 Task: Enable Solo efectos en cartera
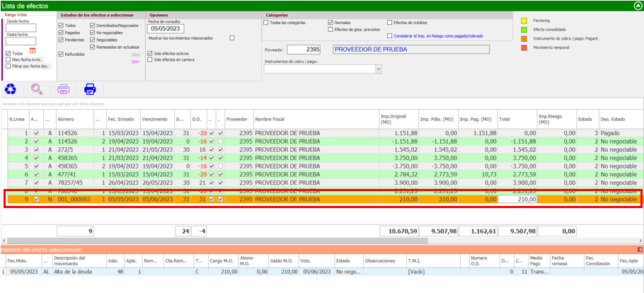(150, 59)
